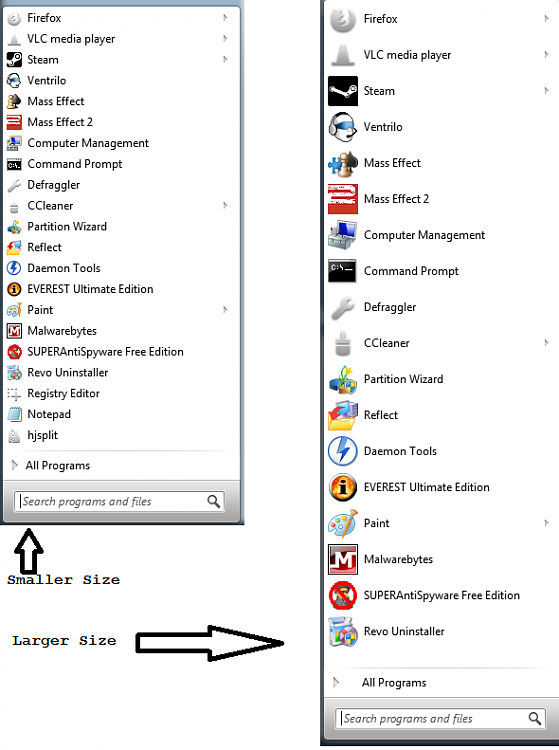Expand CCleaner jump list arrow in smaller menu
The width and height of the screenshot is (559, 750).
tap(225, 206)
